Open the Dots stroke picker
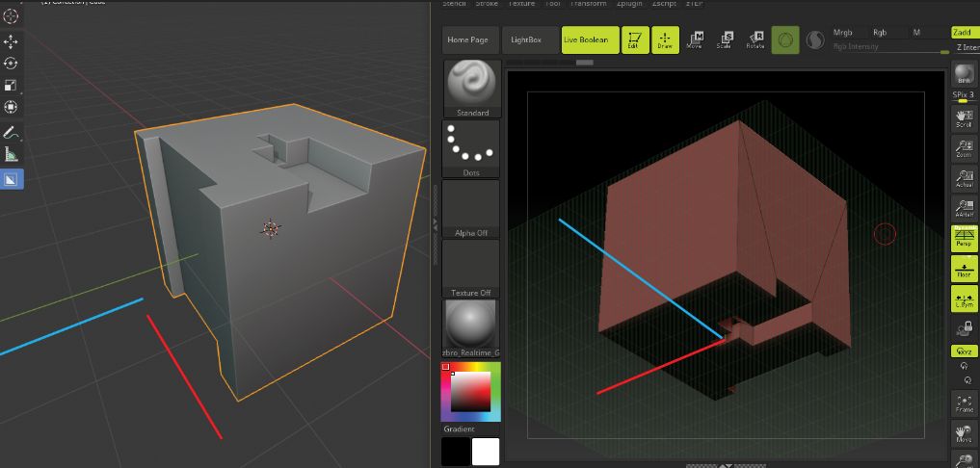The height and width of the screenshot is (468, 980). click(x=471, y=147)
